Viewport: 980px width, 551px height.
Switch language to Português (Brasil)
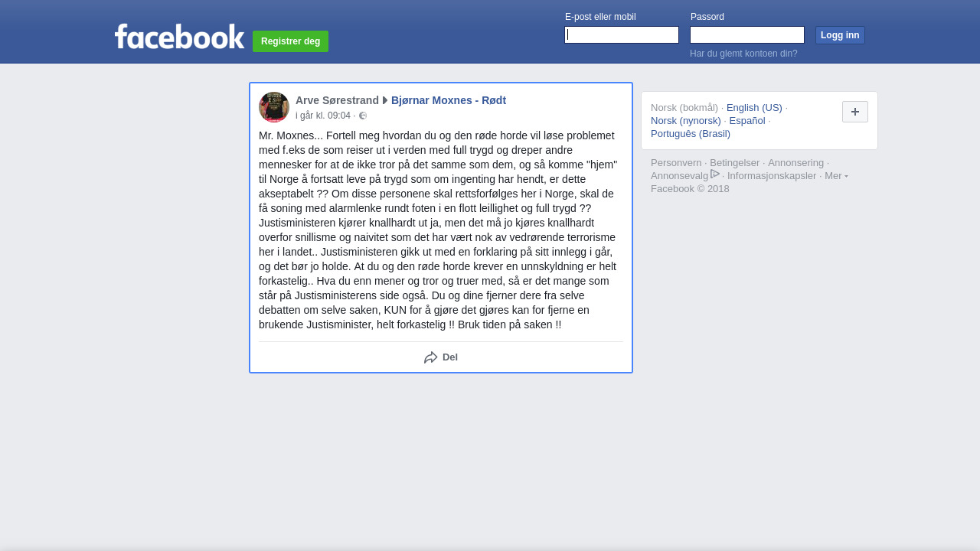pyautogui.click(x=691, y=133)
